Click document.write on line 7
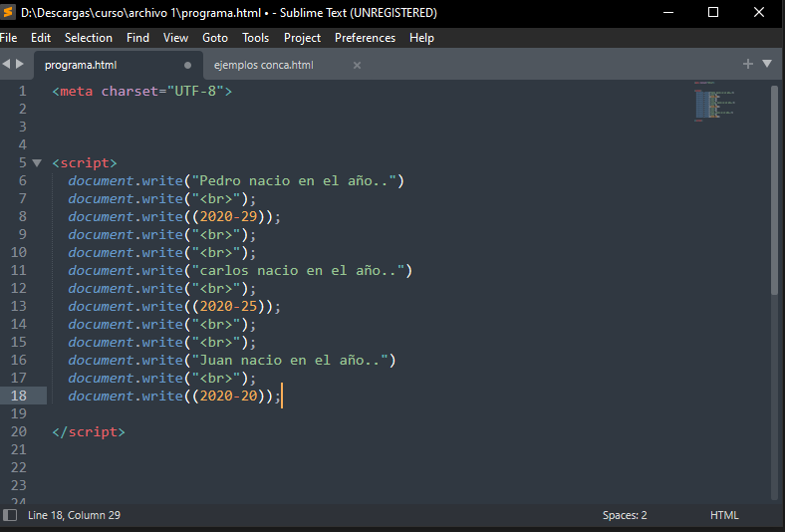The height and width of the screenshot is (532, 785). [126, 198]
